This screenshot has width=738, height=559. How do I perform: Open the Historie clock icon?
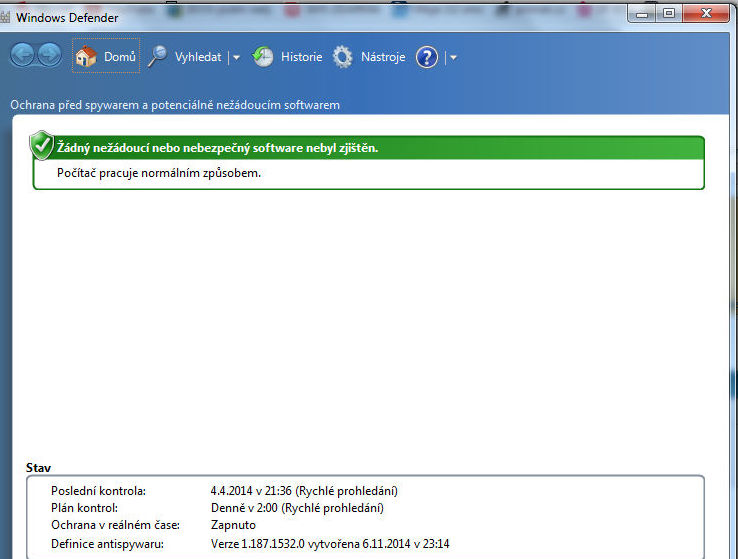coord(263,56)
